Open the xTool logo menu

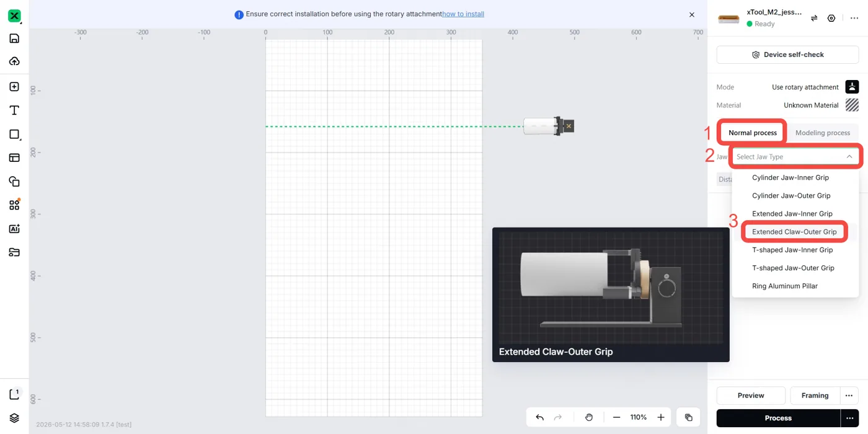14,16
